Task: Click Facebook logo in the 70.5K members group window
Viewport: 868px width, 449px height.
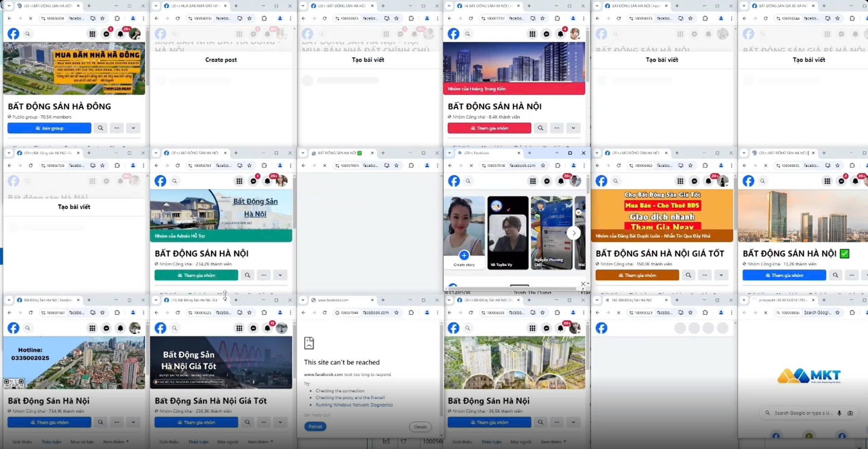Action: pos(14,34)
